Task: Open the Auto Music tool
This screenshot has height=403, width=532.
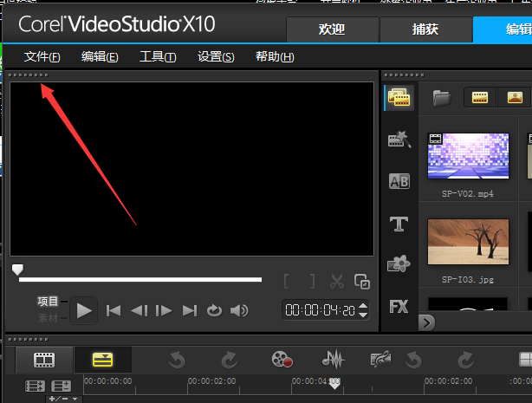Action: click(x=380, y=359)
